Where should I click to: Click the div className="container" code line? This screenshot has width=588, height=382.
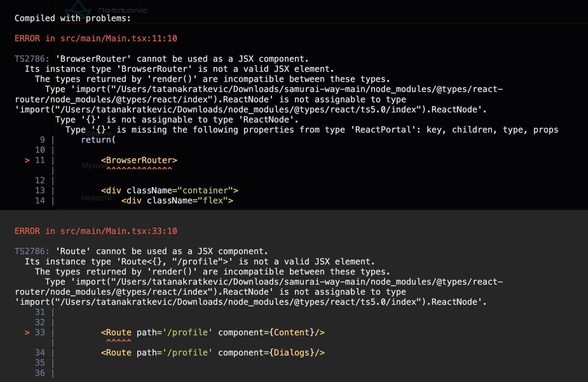(x=170, y=190)
